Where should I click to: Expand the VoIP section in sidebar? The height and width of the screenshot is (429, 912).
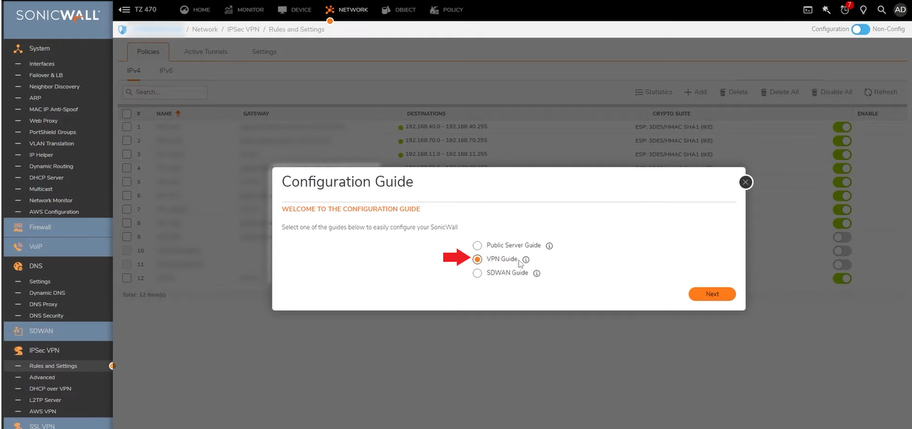click(x=56, y=246)
